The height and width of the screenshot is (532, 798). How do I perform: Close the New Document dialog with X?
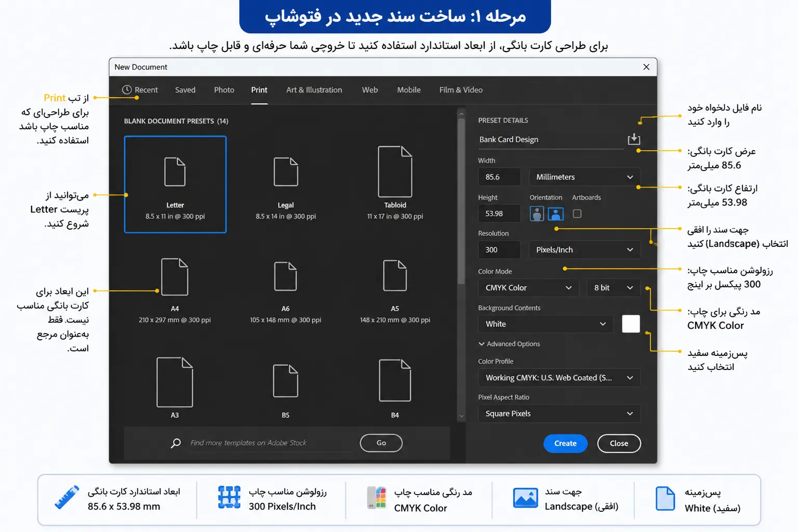646,67
